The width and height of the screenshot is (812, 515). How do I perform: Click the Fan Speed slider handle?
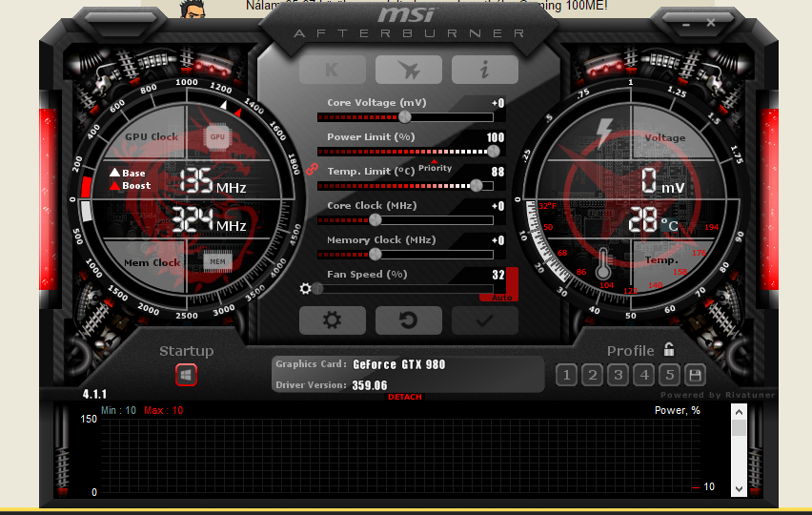(x=318, y=289)
